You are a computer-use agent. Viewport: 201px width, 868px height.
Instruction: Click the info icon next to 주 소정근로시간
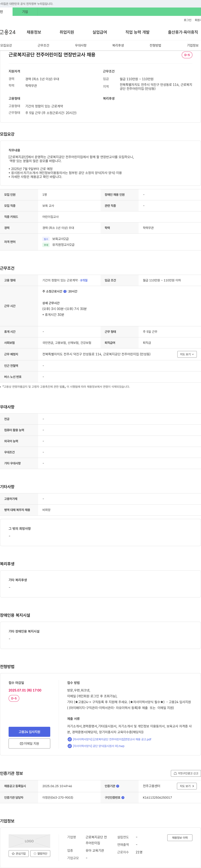(x=65, y=291)
